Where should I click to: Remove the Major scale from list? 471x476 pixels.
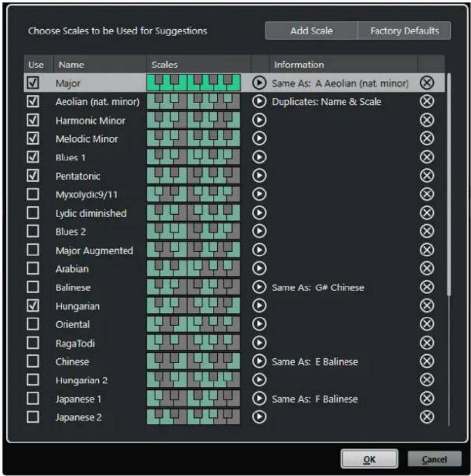[427, 83]
